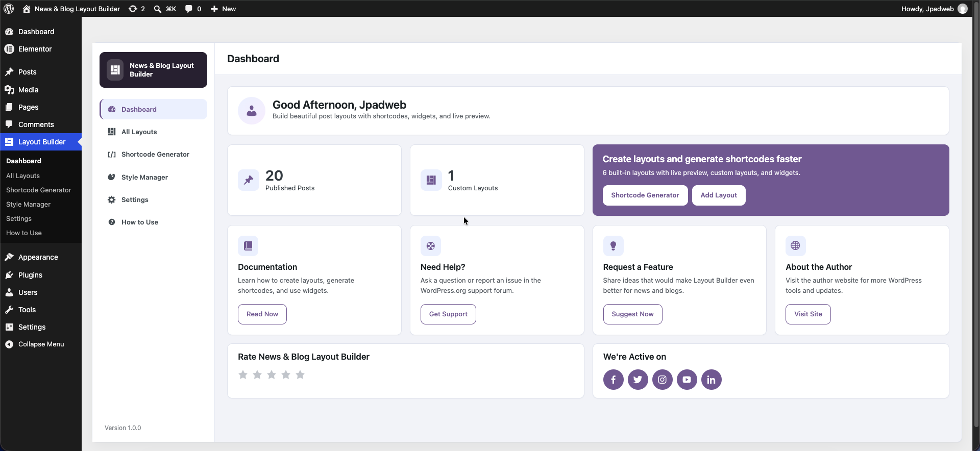
Task: Open Pages in admin menu
Action: coord(41,107)
